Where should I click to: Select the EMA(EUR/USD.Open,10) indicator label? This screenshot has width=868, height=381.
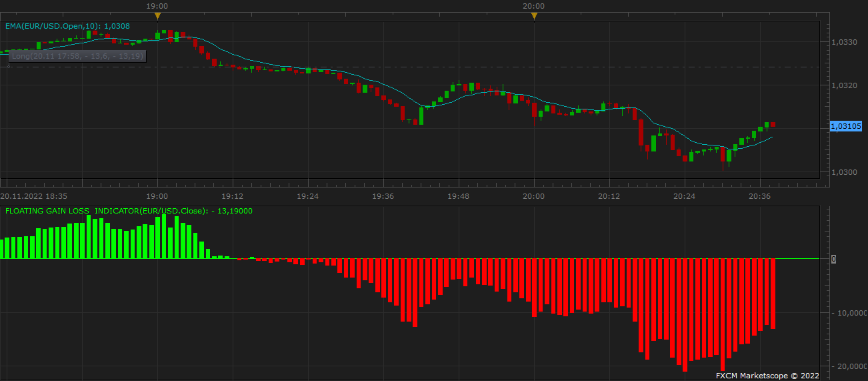(x=67, y=26)
